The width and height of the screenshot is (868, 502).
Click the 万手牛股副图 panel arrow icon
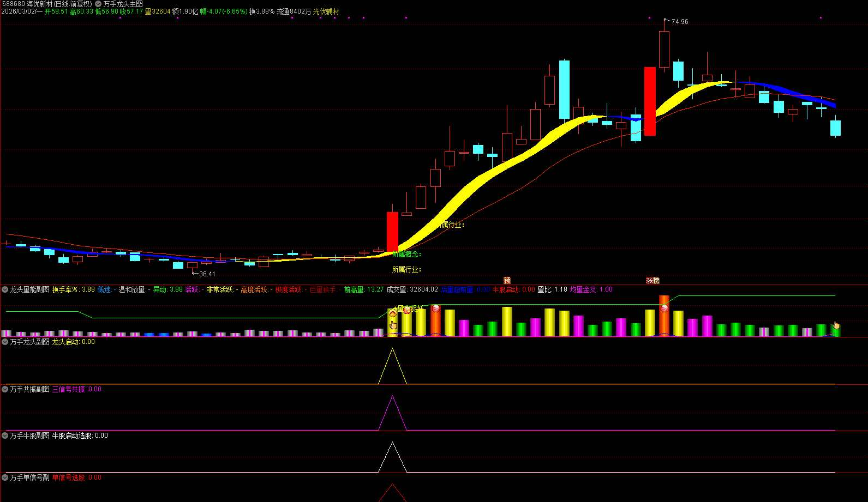(x=5, y=436)
